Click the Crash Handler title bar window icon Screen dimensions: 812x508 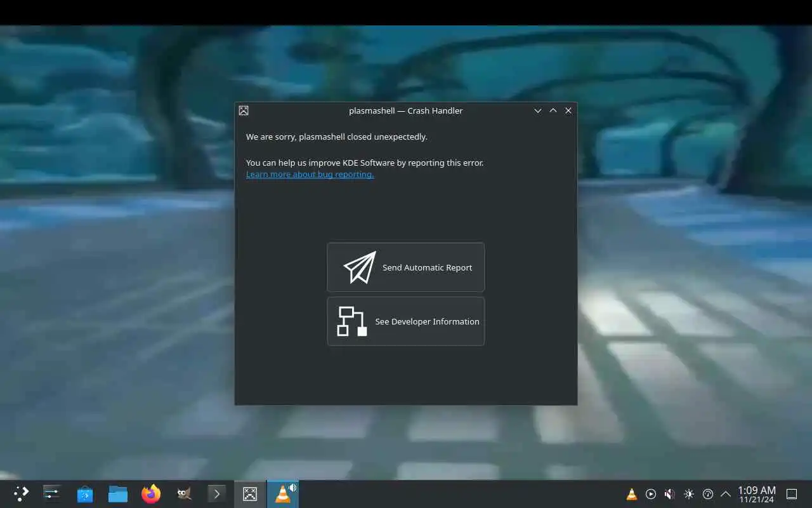coord(244,110)
